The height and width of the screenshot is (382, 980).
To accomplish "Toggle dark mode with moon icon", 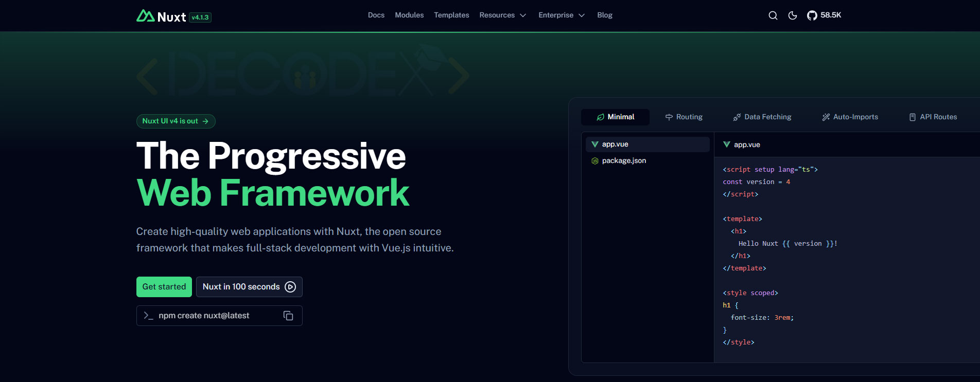I will 793,15.
